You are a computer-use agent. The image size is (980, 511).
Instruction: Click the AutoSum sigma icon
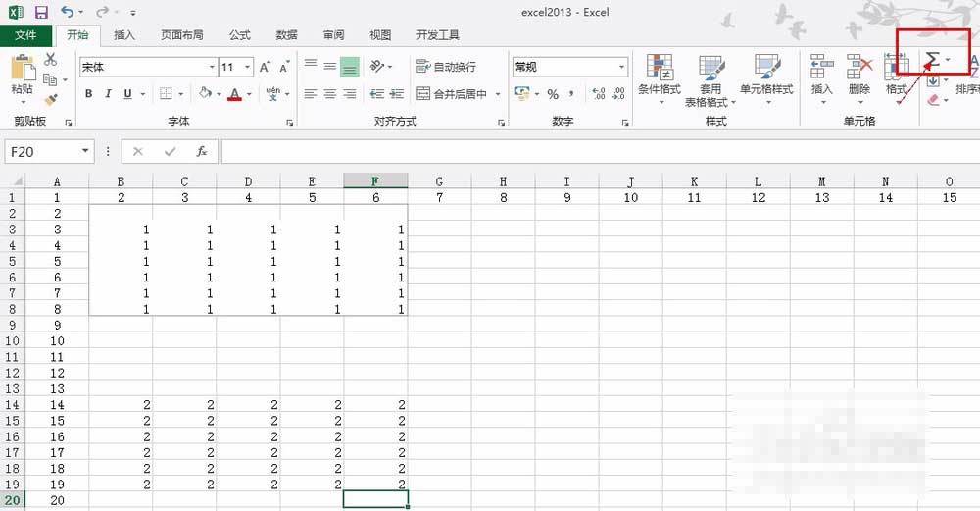(932, 60)
